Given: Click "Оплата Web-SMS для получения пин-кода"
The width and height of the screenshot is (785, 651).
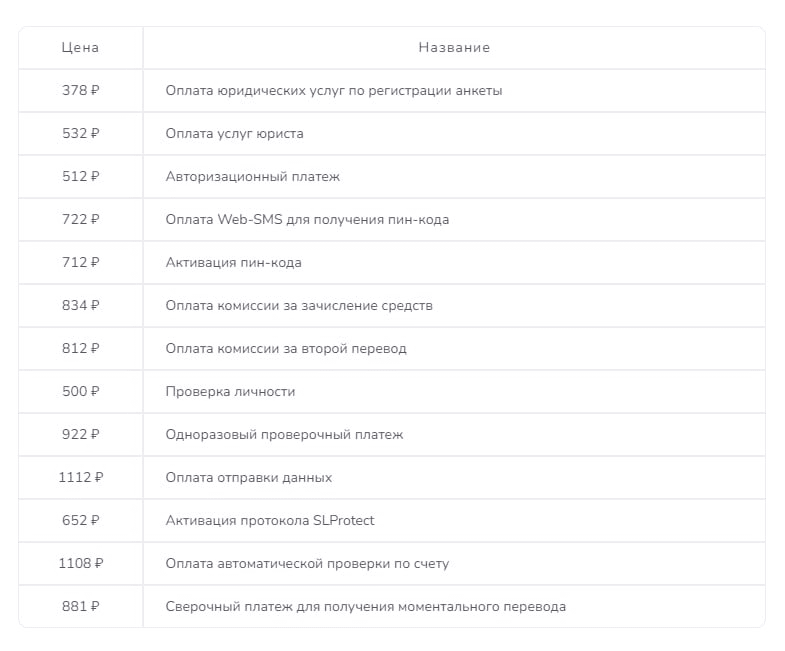Looking at the screenshot, I should click(x=307, y=220).
